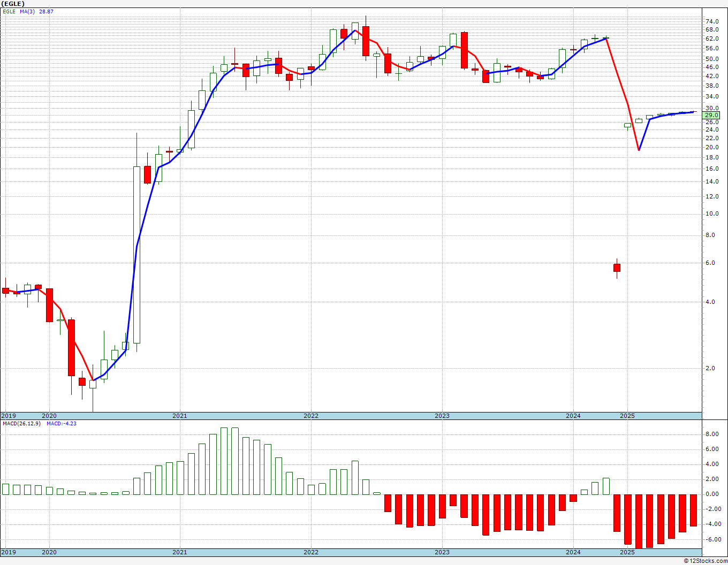Screen dimensions: 728x565
Task: Select the -6.00 MACD axis label
Action: [712, 539]
